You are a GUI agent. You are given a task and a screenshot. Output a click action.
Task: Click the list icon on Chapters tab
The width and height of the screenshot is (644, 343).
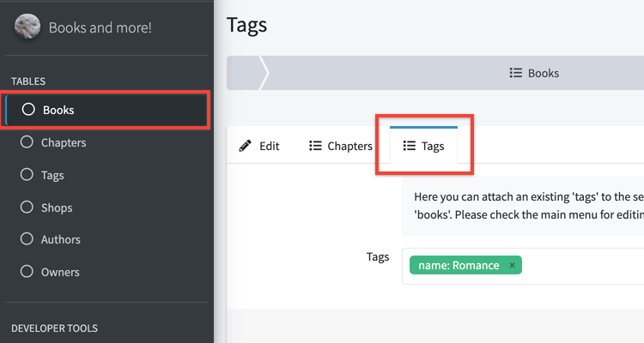tap(315, 146)
